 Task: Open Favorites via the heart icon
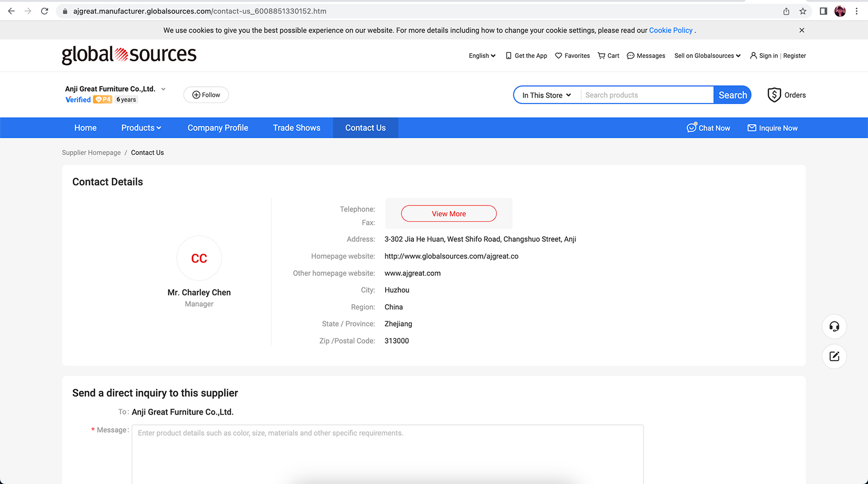click(x=558, y=56)
